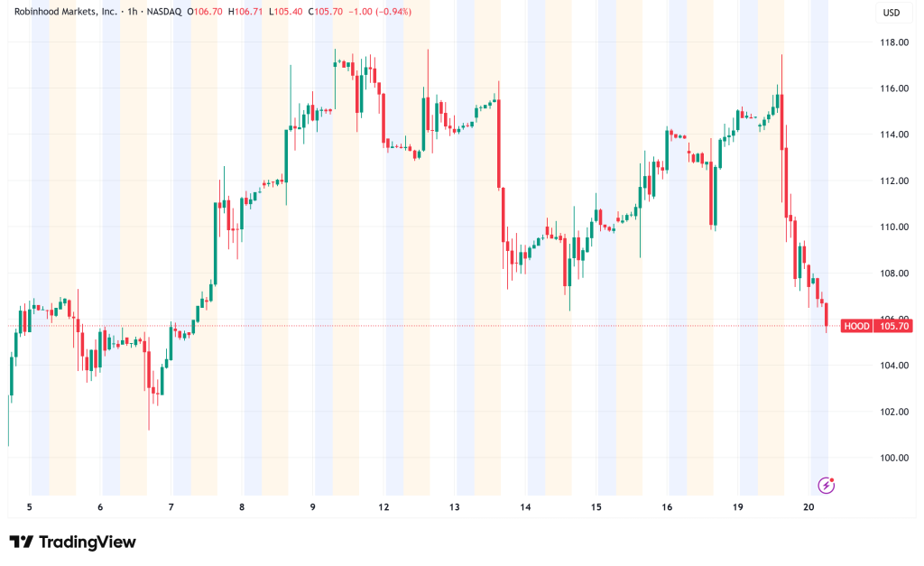
Task: Click date label 12 on time axis
Action: tap(383, 507)
